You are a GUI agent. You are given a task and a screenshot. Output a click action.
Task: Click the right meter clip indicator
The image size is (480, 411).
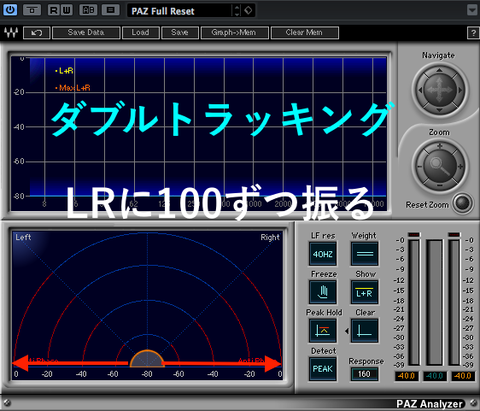pos(454,235)
